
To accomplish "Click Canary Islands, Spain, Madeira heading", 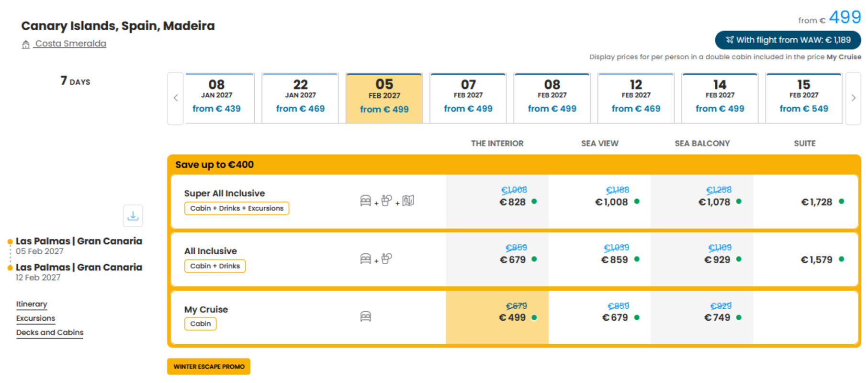I will (118, 26).
